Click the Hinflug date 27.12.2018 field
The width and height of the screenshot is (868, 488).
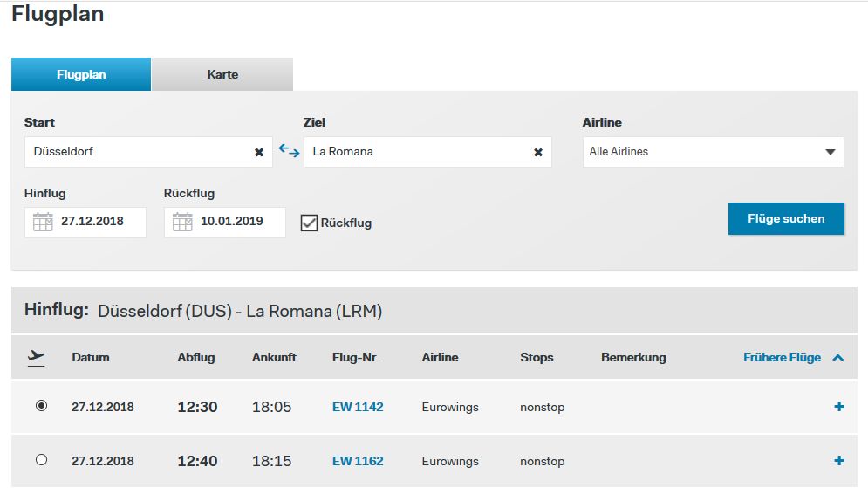(x=92, y=222)
